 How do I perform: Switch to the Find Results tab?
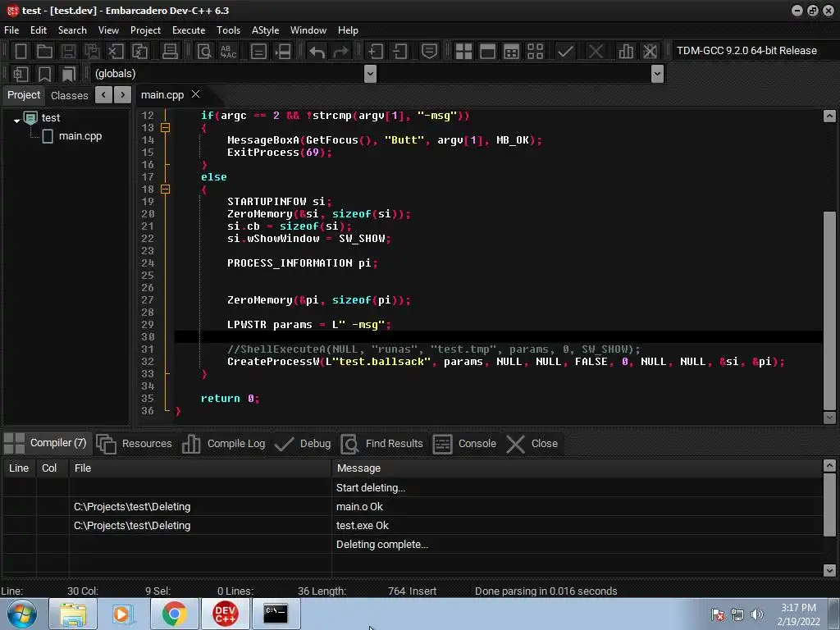coord(382,444)
